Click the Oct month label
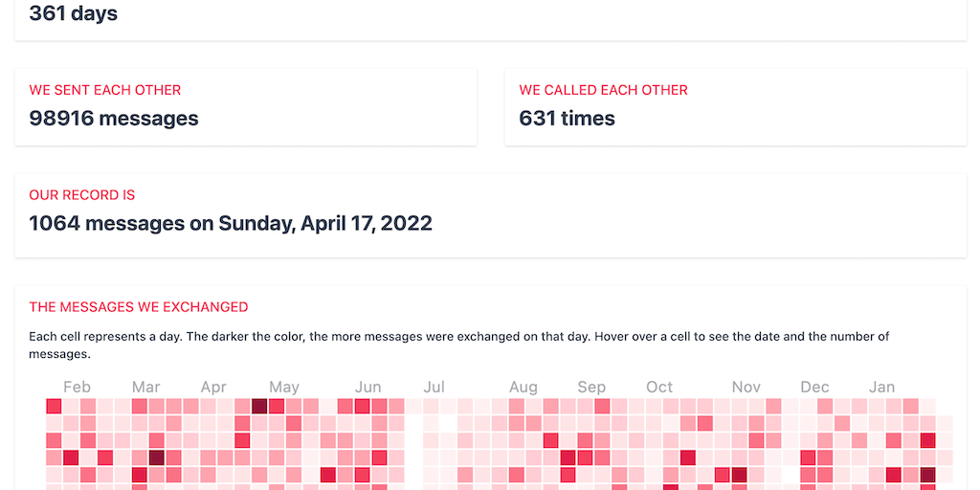This screenshot has height=490, width=980. (659, 388)
